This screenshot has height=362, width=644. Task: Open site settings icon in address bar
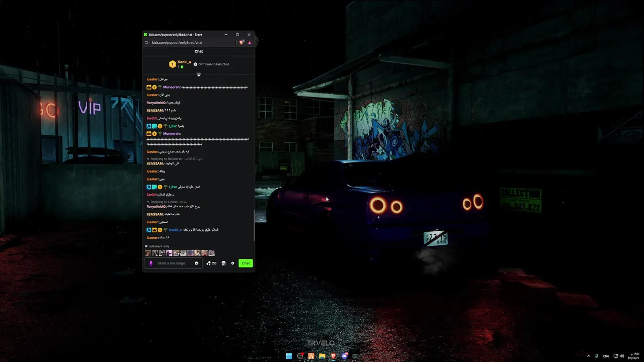(x=146, y=43)
